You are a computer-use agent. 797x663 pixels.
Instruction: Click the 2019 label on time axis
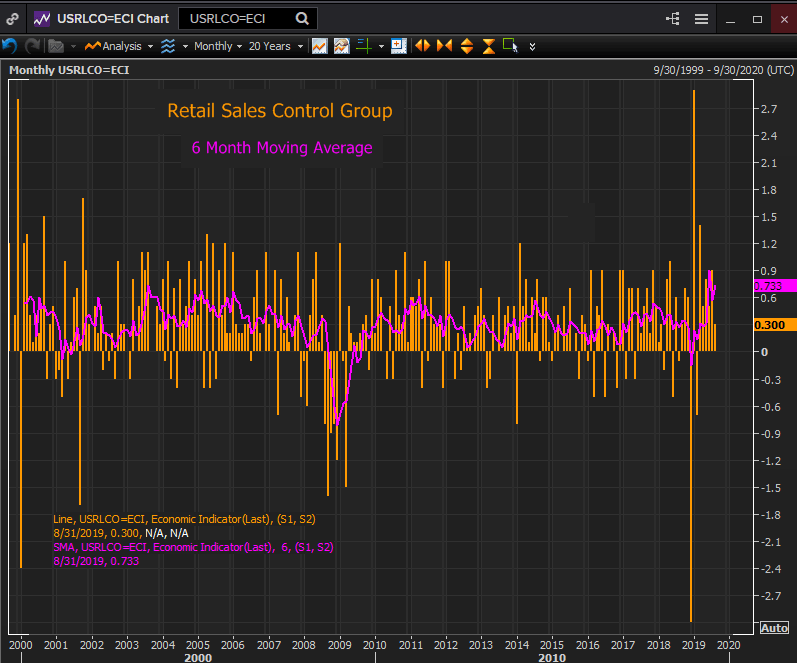coord(693,645)
